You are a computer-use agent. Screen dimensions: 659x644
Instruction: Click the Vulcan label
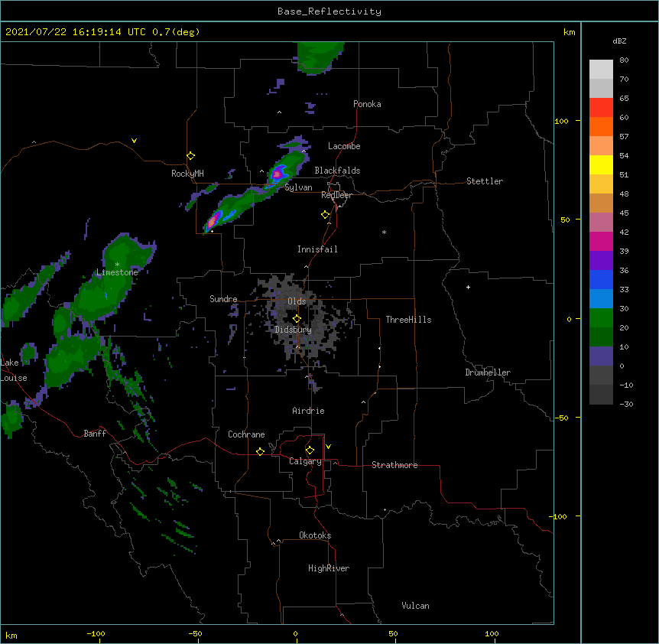click(415, 606)
